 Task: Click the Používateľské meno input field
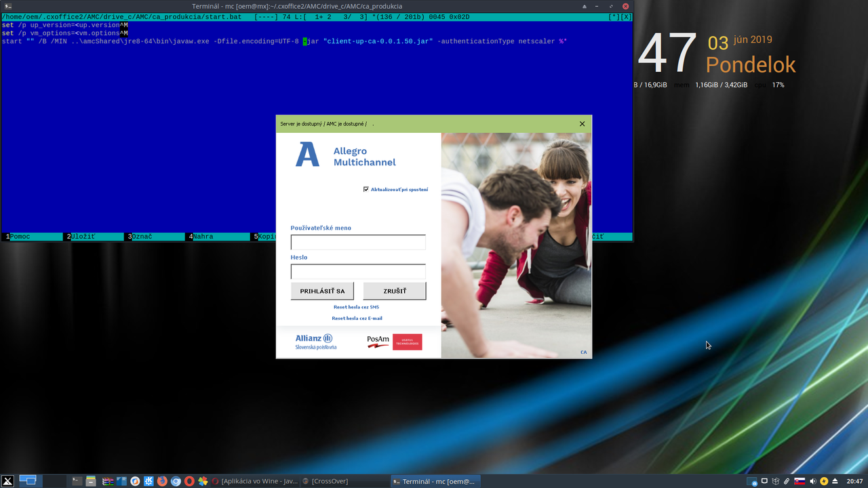coord(358,242)
